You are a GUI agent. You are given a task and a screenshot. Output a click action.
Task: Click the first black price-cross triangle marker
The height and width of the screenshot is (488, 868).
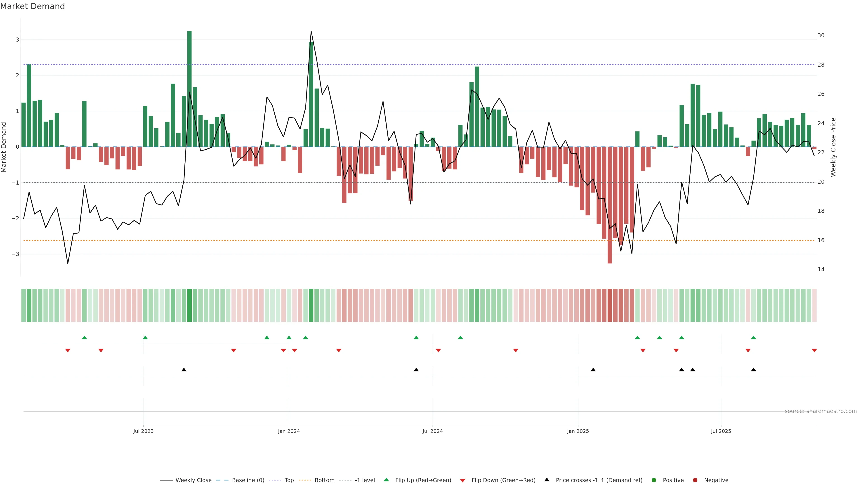pyautogui.click(x=184, y=370)
